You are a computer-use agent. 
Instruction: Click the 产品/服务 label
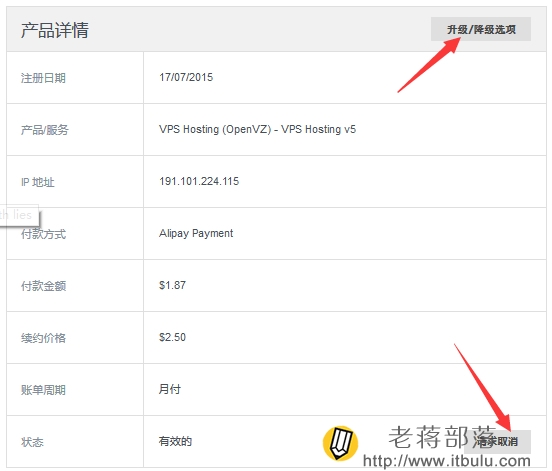pyautogui.click(x=45, y=130)
